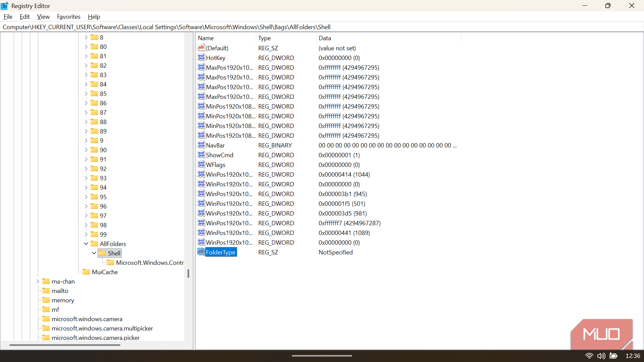Expand the 80 key node
Viewport: 644px width, 362px height.
[x=86, y=47]
